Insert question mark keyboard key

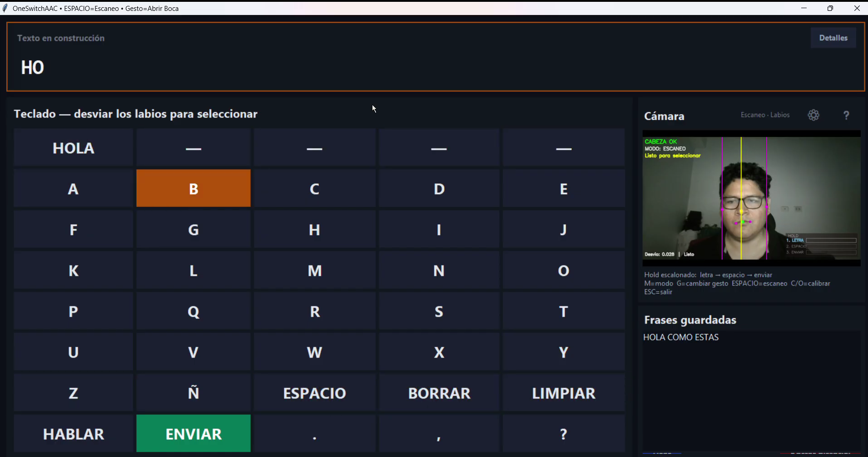point(564,433)
